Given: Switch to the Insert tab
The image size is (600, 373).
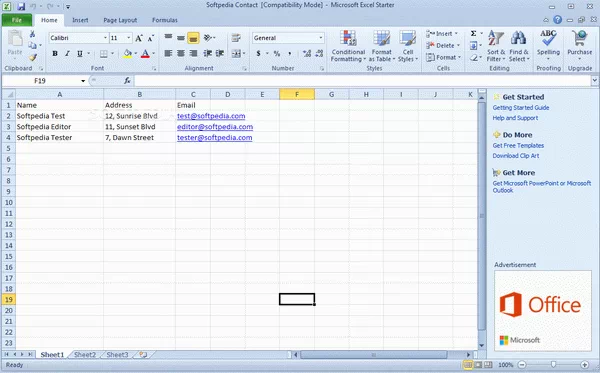Looking at the screenshot, I should pyautogui.click(x=80, y=20).
